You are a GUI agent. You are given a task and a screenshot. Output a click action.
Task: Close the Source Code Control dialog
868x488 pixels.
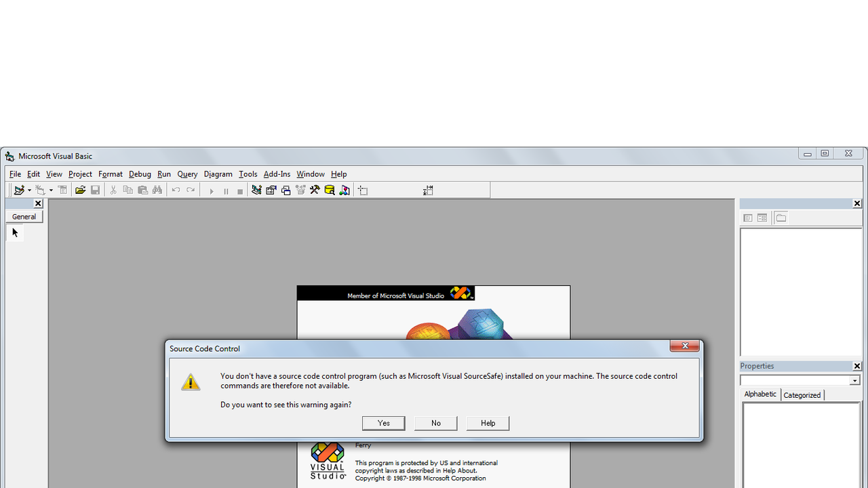685,346
